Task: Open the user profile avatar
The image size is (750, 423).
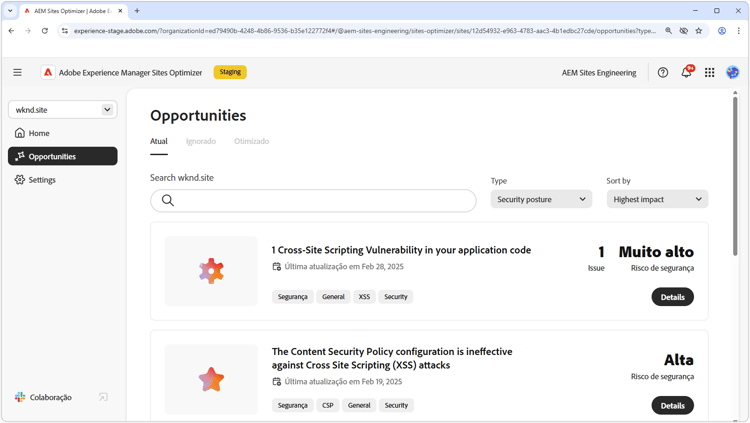Action: [x=732, y=73]
